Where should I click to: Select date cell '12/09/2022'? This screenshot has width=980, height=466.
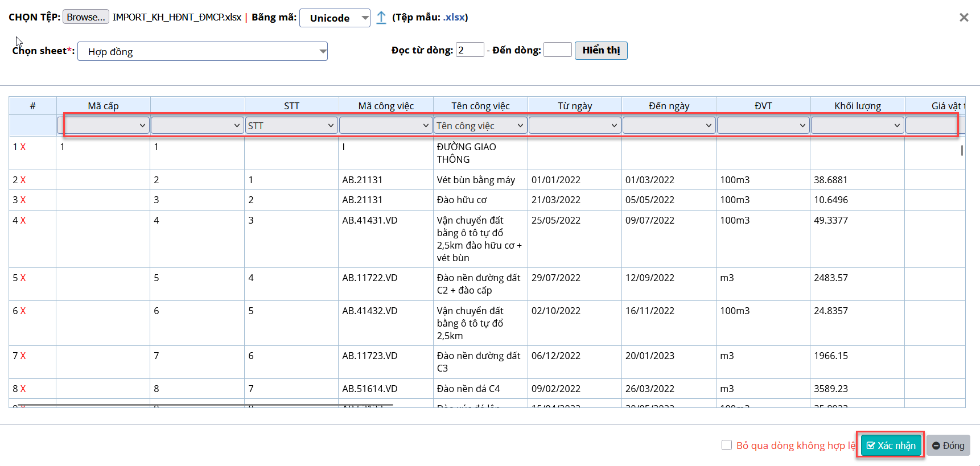pos(669,284)
